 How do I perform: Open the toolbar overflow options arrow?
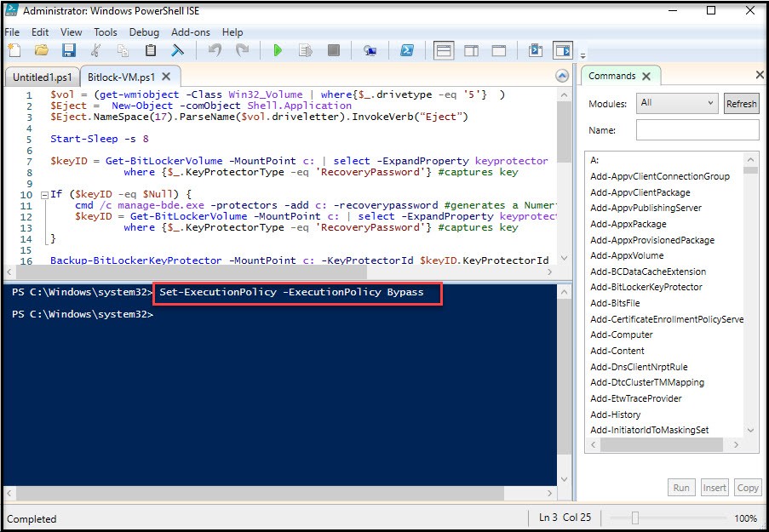[x=582, y=55]
